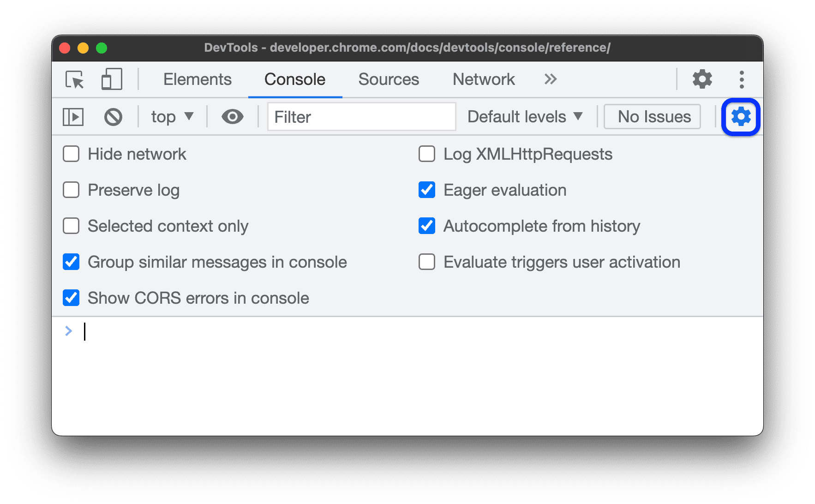The image size is (815, 504).
Task: Enable Show CORS errors in console
Action: click(x=71, y=298)
